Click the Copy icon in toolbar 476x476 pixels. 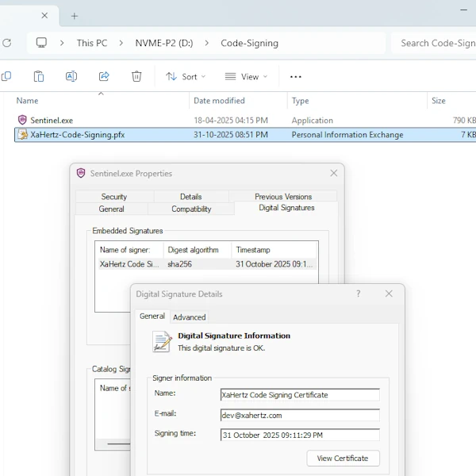tap(6, 76)
